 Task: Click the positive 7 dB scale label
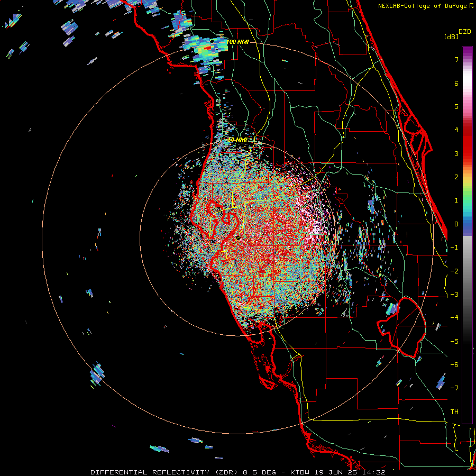tap(456, 59)
